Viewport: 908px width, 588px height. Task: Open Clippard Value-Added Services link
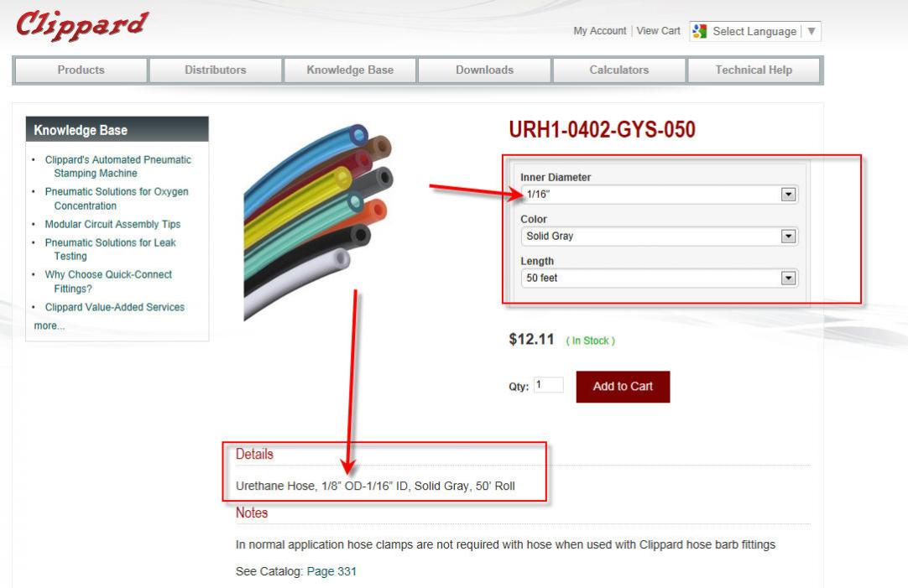pyautogui.click(x=115, y=307)
